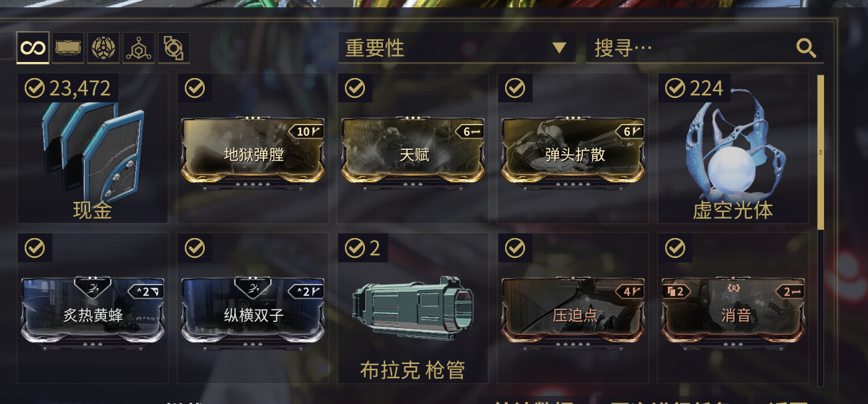The height and width of the screenshot is (404, 868).
Task: Select the mod card filter icon
Action: 68,48
